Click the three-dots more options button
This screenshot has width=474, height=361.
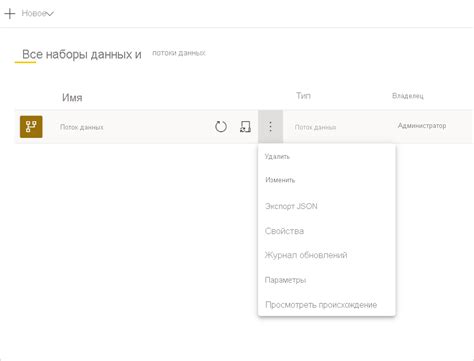(270, 127)
